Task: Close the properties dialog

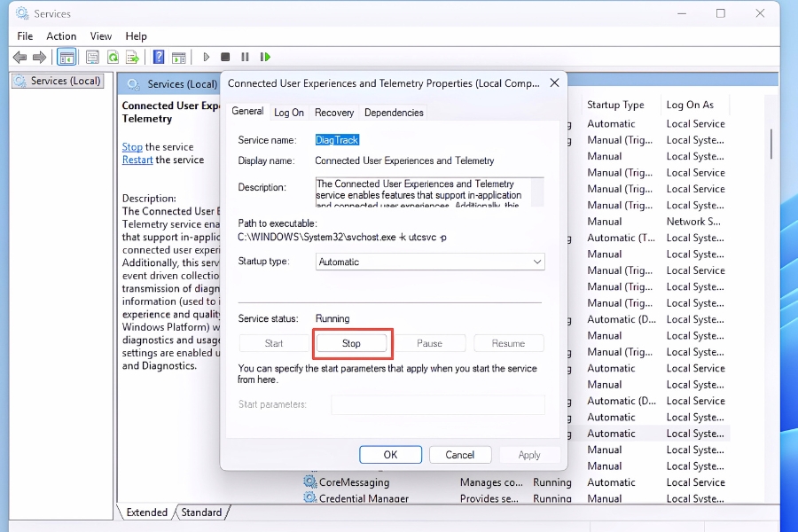Action: (555, 83)
